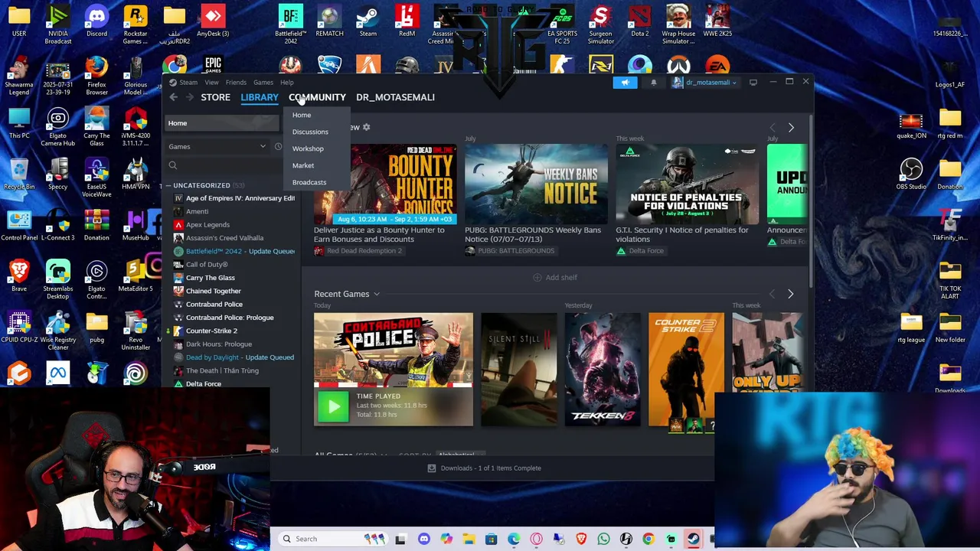Select the OBS Studio desktop shortcut
980x551 pixels.
click(911, 174)
